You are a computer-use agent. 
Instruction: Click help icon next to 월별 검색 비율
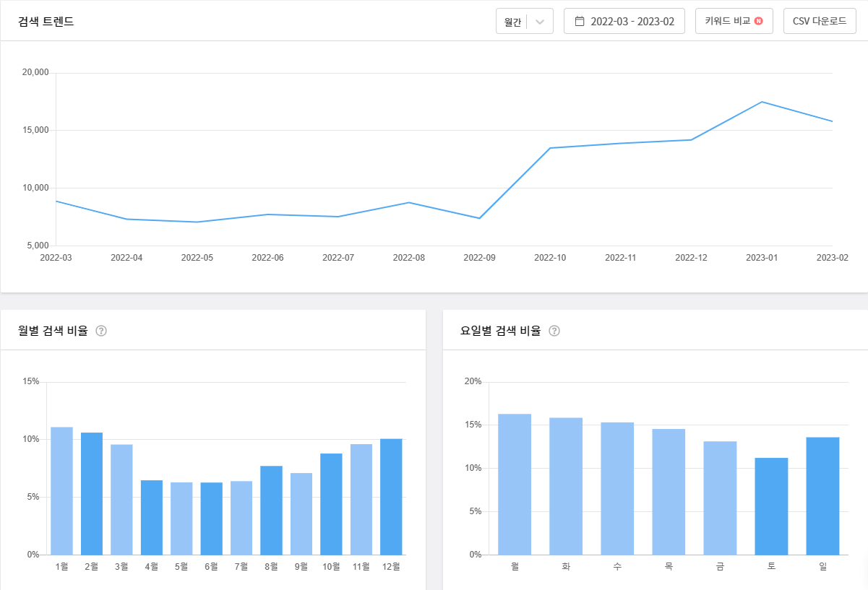coord(101,331)
